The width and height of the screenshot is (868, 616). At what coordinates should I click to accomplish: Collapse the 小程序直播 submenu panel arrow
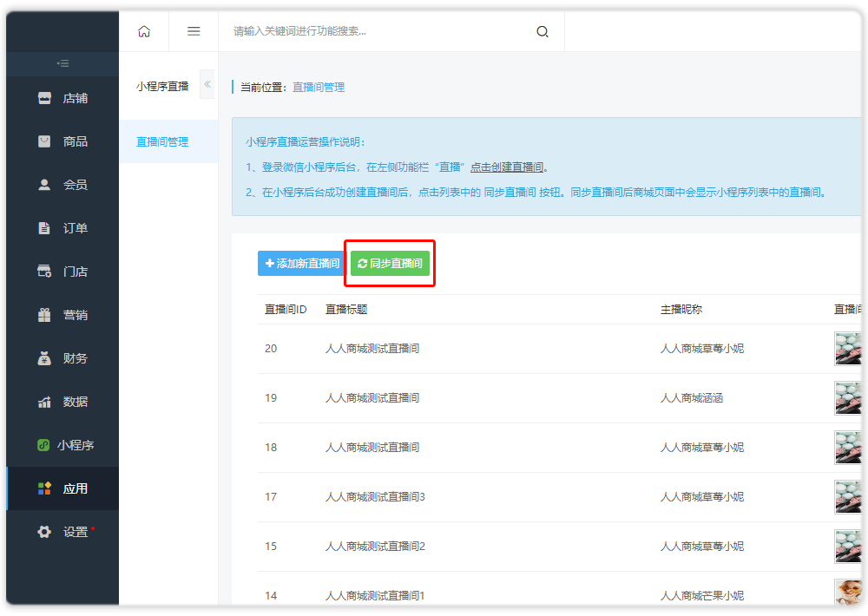(x=207, y=84)
